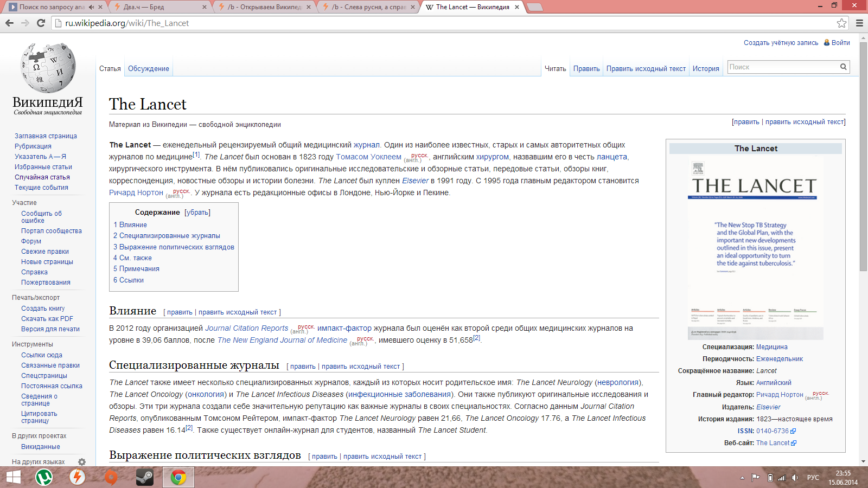Open the Windows Start button
The width and height of the screenshot is (868, 488).
[14, 477]
